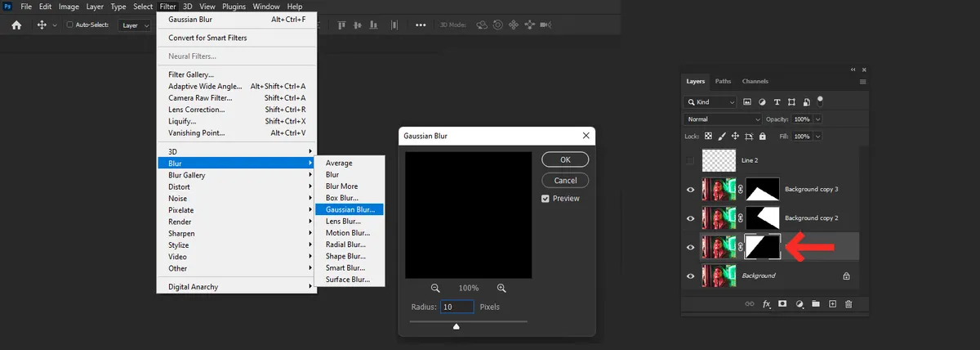Lock position move icon

point(735,136)
